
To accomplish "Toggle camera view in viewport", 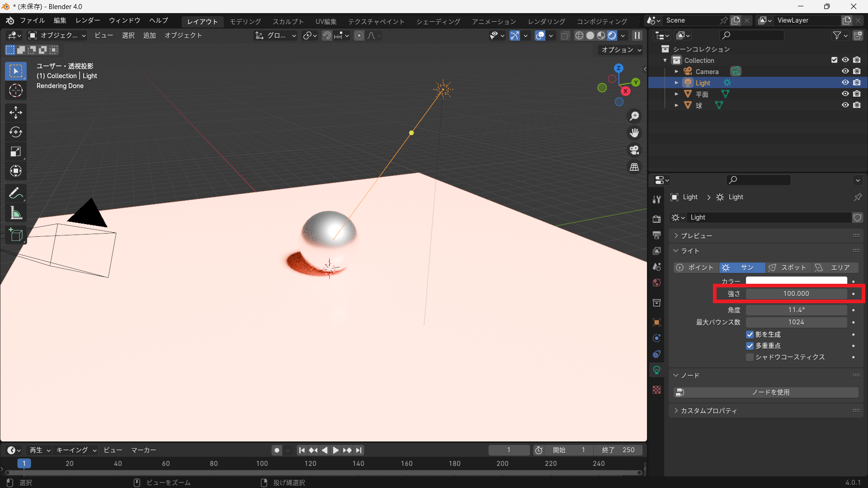I will pos(634,150).
